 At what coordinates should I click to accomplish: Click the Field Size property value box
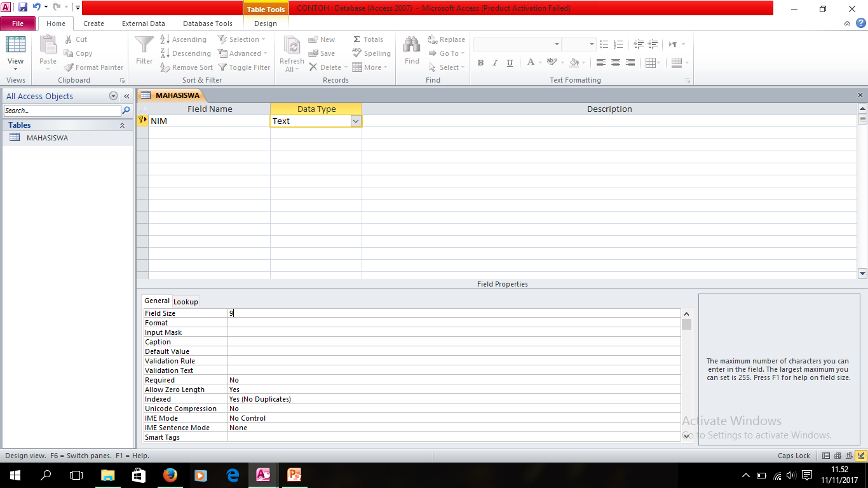click(454, 313)
